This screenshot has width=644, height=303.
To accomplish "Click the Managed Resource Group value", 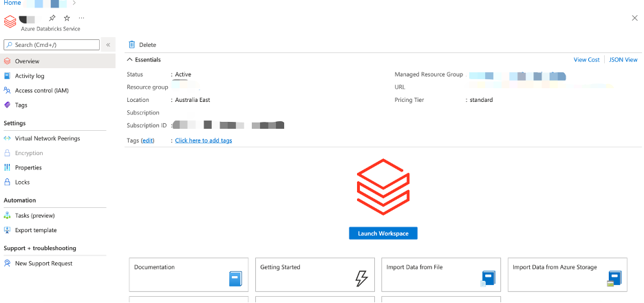I will (517, 76).
